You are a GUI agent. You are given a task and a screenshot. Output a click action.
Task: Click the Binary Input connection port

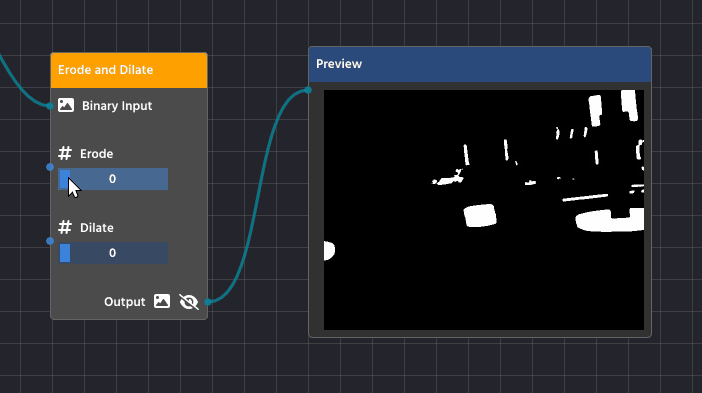pos(50,106)
